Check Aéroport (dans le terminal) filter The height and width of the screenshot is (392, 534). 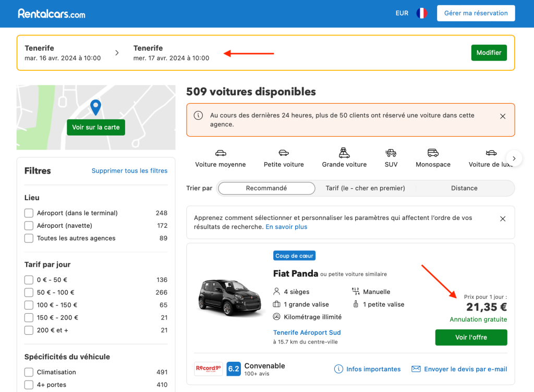coord(29,213)
